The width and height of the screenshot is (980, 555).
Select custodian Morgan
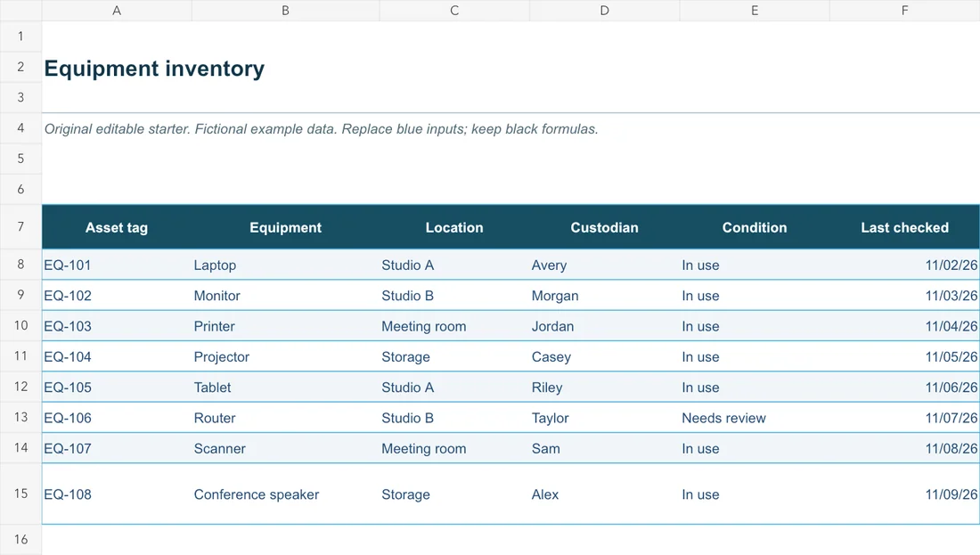coord(604,296)
